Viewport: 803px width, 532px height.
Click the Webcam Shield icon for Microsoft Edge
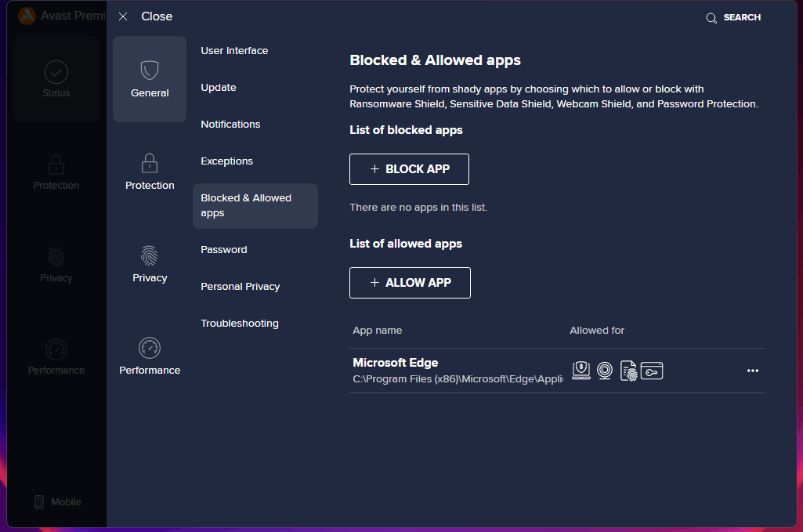point(605,370)
